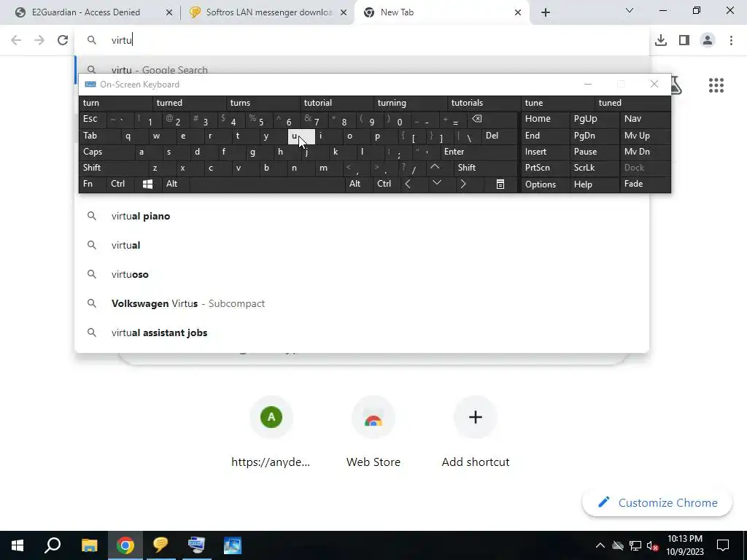Switch to E2Guardian - Access Denied tab
The height and width of the screenshot is (560, 747).
pyautogui.click(x=86, y=12)
